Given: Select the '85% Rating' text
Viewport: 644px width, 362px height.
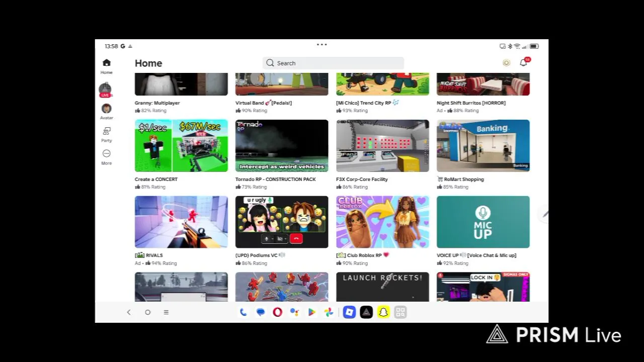Looking at the screenshot, I should 455,187.
